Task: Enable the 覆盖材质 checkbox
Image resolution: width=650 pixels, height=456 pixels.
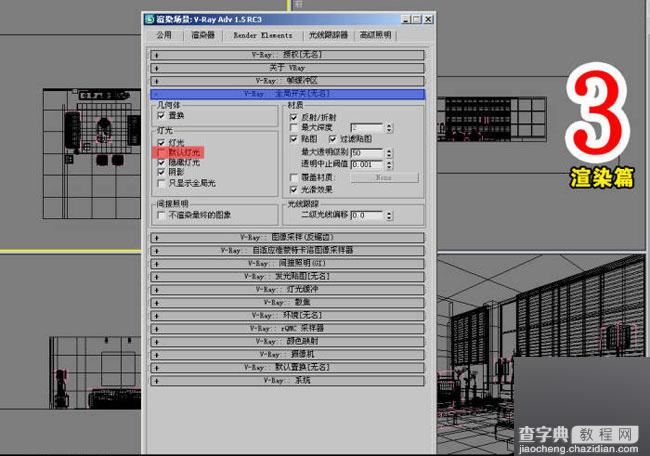Action: [293, 177]
